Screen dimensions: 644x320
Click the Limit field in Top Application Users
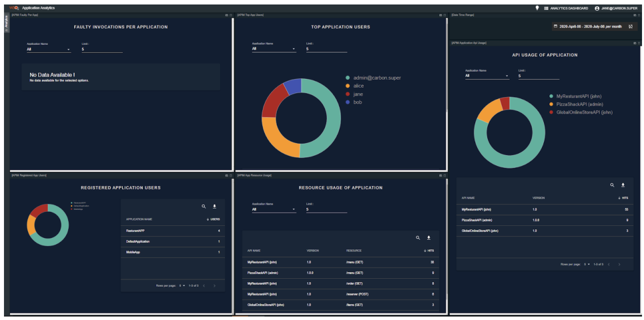point(326,49)
